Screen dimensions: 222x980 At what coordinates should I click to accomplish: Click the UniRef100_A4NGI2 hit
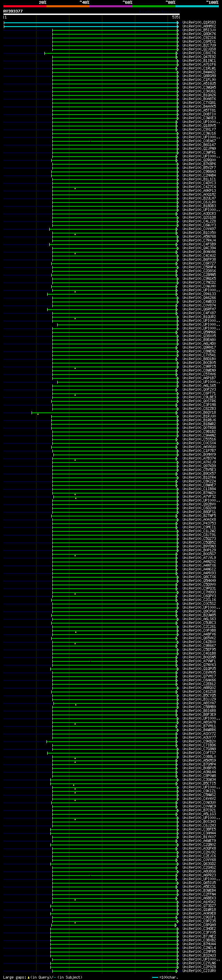[x=199, y=569]
